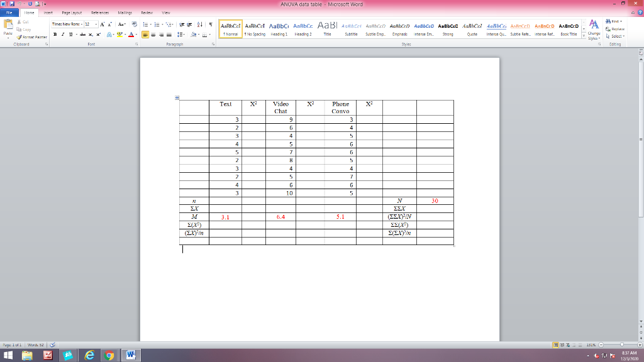Screen dimensions: 644x362
Task: Click the Shrink Font icon
Action: pyautogui.click(x=109, y=25)
